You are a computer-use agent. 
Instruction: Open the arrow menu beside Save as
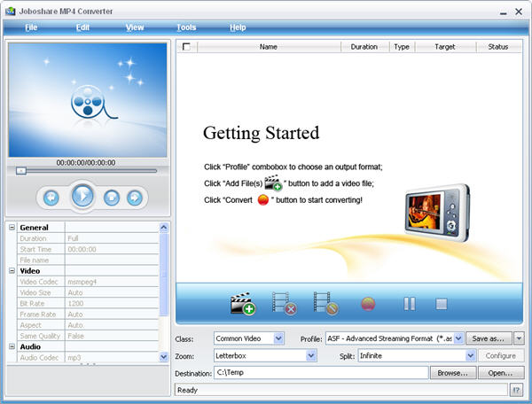pyautogui.click(x=519, y=338)
